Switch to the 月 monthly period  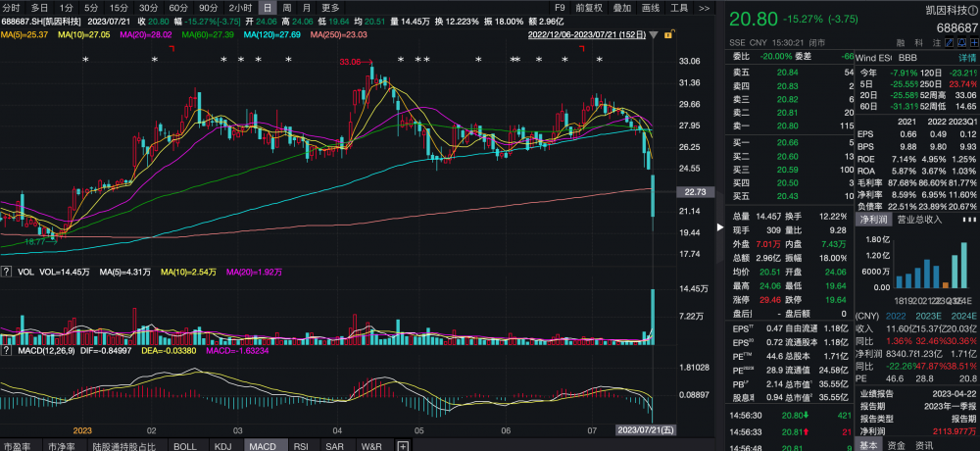pos(306,8)
